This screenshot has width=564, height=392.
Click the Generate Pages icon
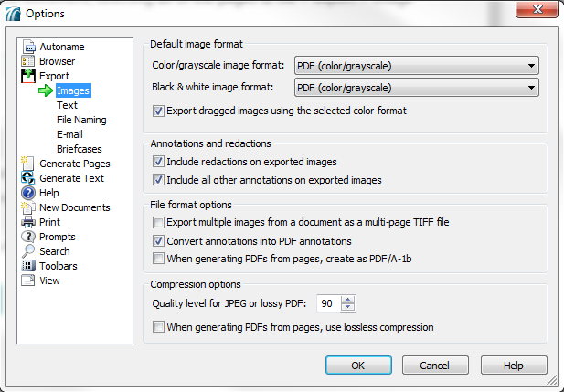point(28,164)
